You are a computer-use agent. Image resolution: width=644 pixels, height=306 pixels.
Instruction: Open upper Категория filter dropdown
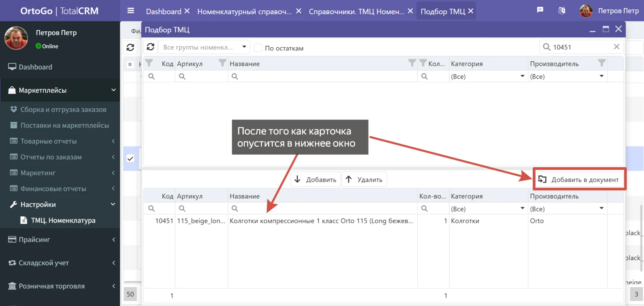(487, 76)
